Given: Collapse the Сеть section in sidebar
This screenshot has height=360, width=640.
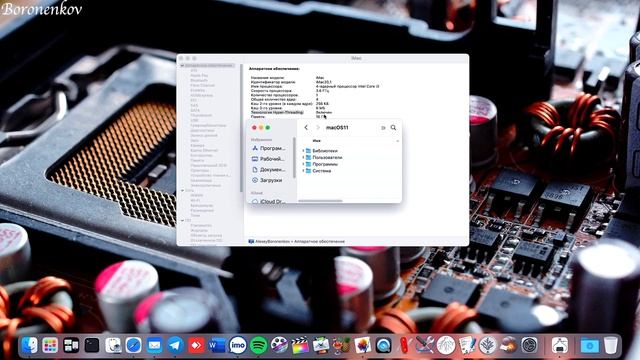Looking at the screenshot, I should click(182, 190).
